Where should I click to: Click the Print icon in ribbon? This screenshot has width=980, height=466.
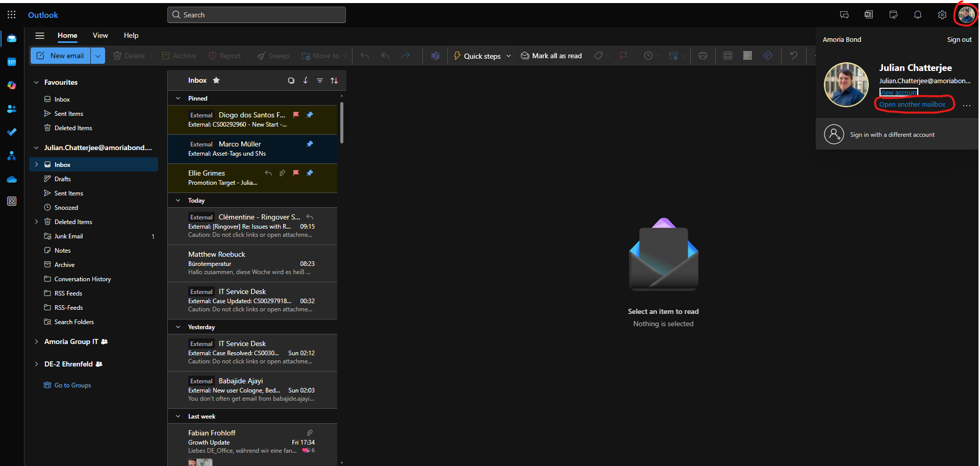click(703, 56)
